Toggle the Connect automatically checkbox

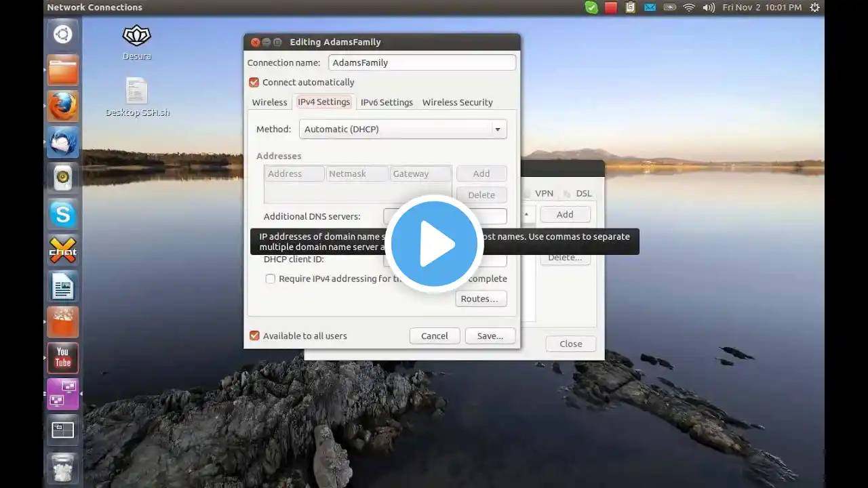pyautogui.click(x=254, y=82)
